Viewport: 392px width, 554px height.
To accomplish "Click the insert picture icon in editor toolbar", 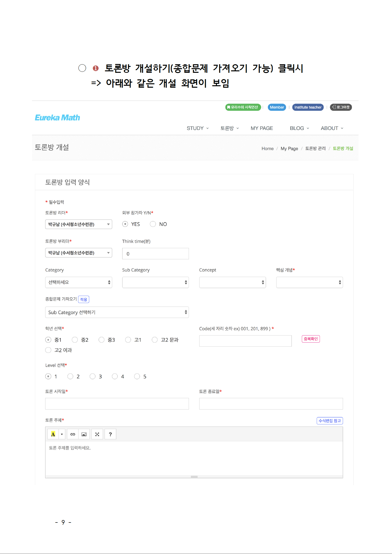I will pyautogui.click(x=84, y=434).
